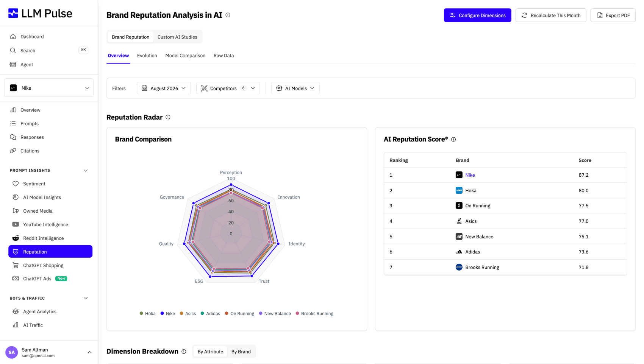The image size is (644, 364).
Task: Open YouTube Intelligence play icon
Action: pos(16,225)
